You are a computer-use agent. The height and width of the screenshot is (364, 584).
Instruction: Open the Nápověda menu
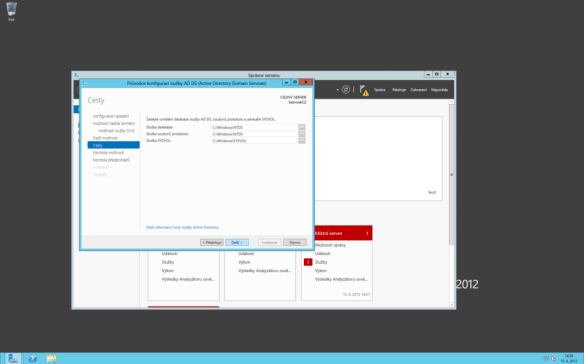pyautogui.click(x=439, y=90)
